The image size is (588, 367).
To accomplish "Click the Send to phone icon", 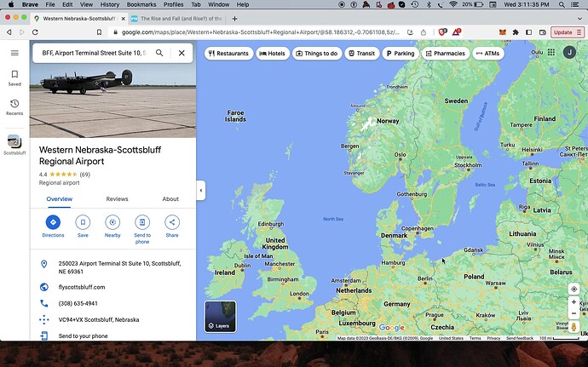I will (142, 222).
